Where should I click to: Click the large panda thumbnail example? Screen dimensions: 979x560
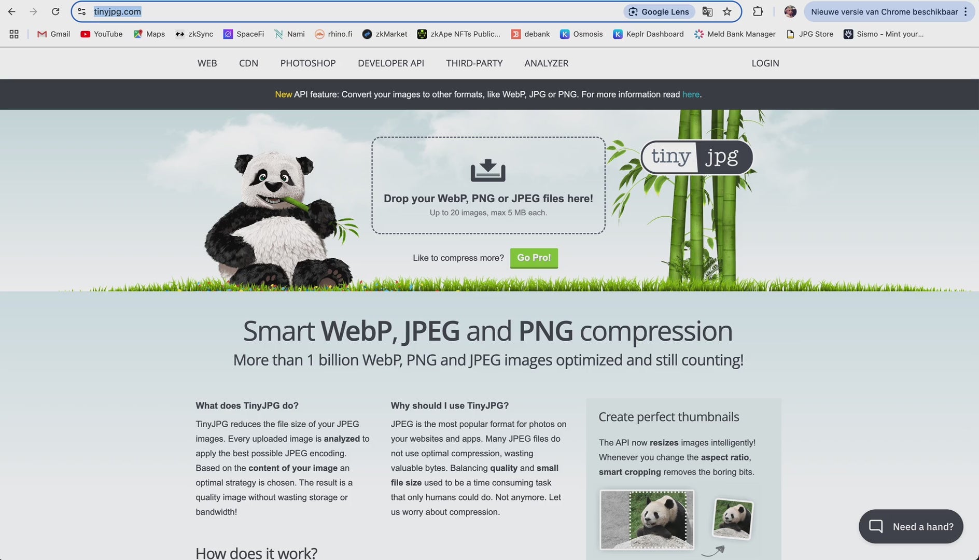coord(647,520)
